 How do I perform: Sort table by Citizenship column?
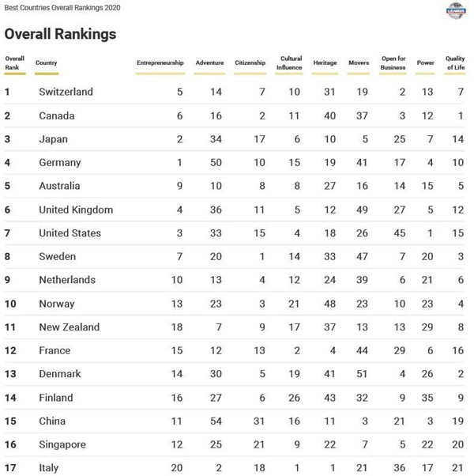click(250, 62)
